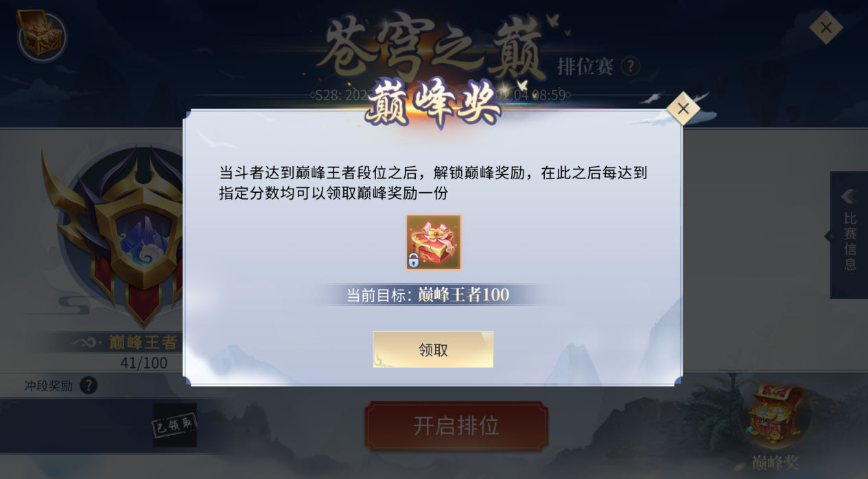Click the 当前目标 巅峰王者100 label
Image resolution: width=868 pixels, height=479 pixels.
click(x=427, y=295)
